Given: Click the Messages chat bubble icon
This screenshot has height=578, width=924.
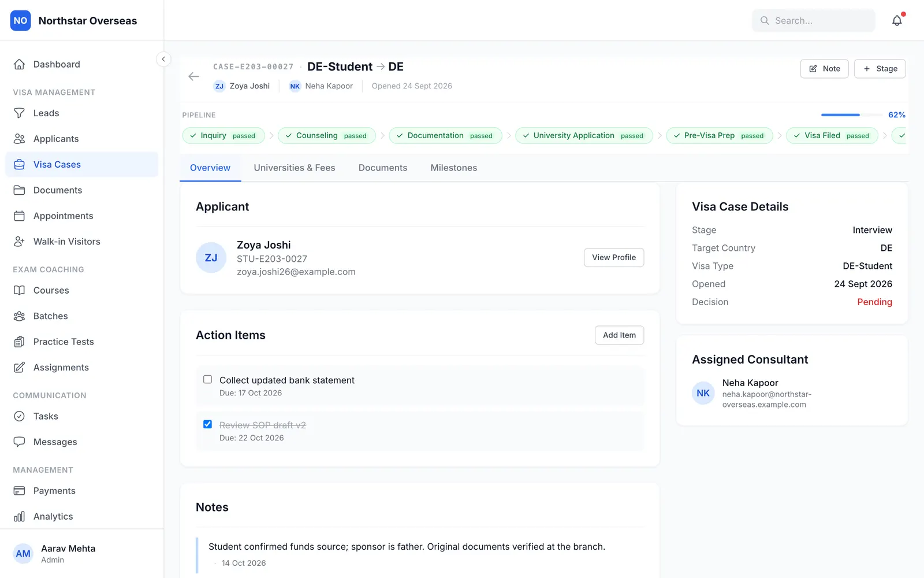Looking at the screenshot, I should [x=19, y=442].
